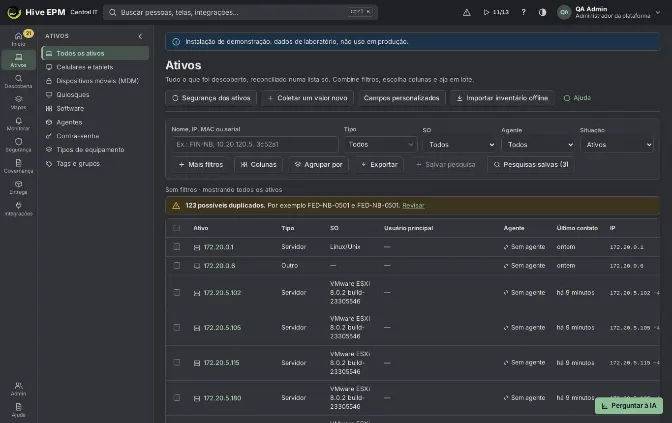The height and width of the screenshot is (423, 672).
Task: Open the Início home icon in sidebar
Action: (18, 36)
